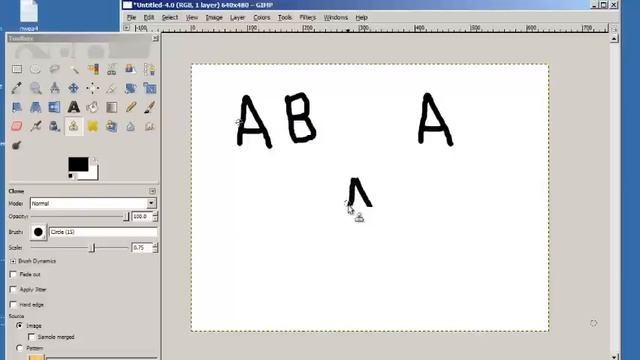Open the Windows menu
Viewport: 640px width, 360px height.
pos(336,18)
